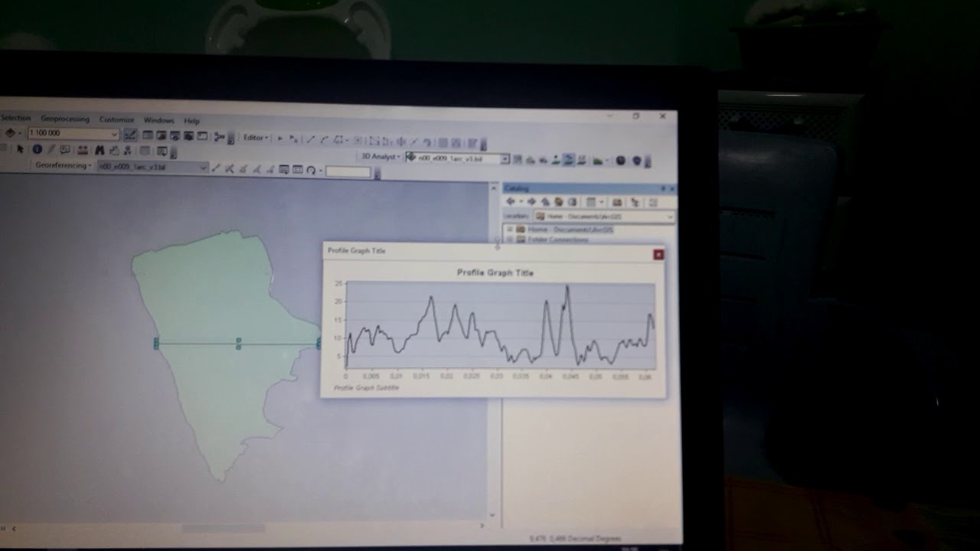Launch ArcGlobe from 3D Analyst toolbar
980x551 pixels.
click(637, 161)
